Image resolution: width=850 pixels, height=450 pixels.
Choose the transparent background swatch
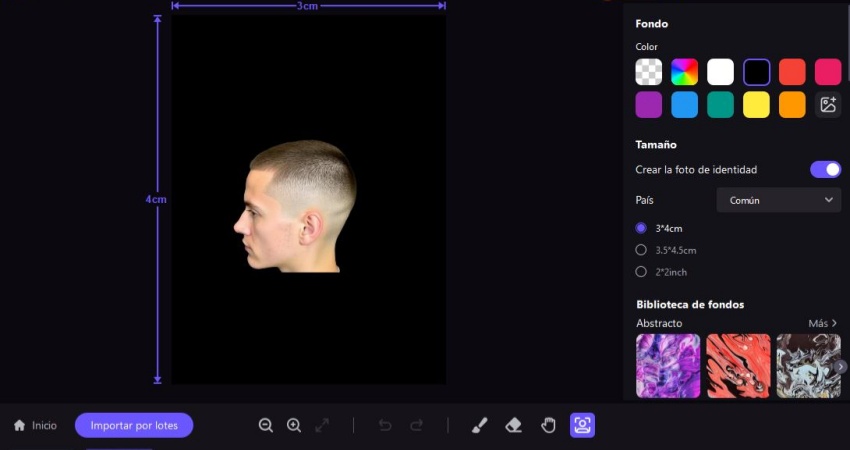coord(649,72)
